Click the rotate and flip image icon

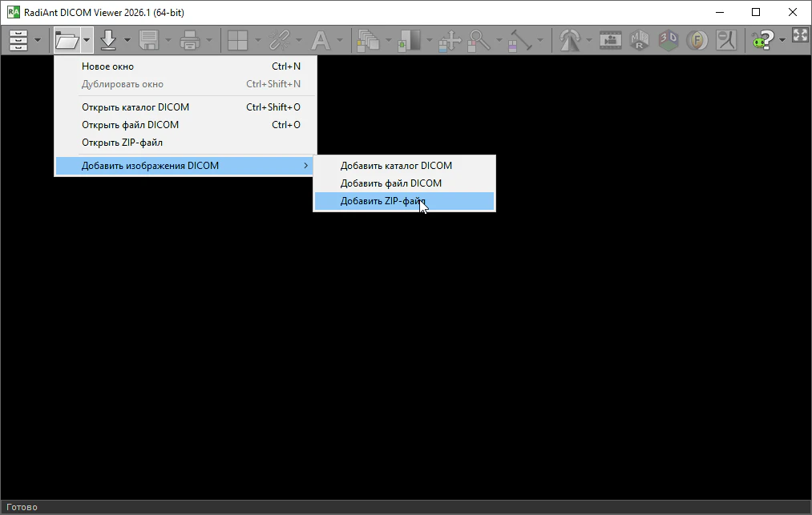point(570,40)
